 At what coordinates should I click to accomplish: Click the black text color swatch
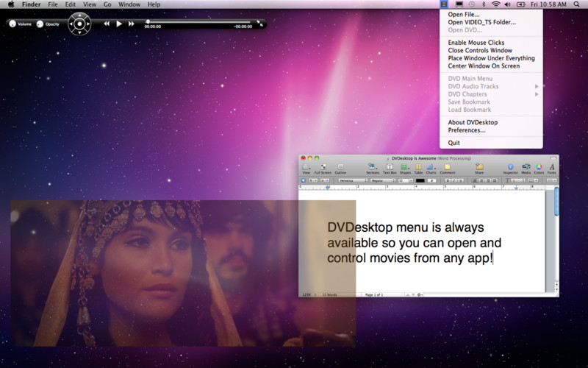click(420, 180)
